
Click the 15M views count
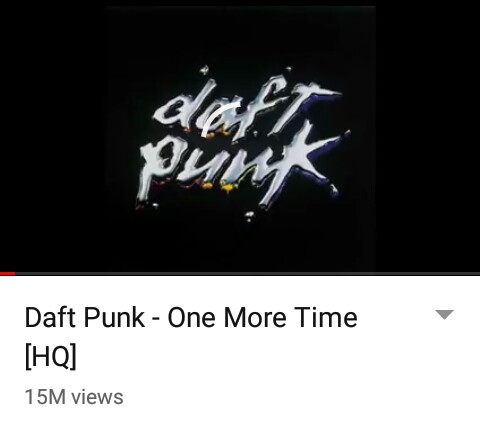74,397
